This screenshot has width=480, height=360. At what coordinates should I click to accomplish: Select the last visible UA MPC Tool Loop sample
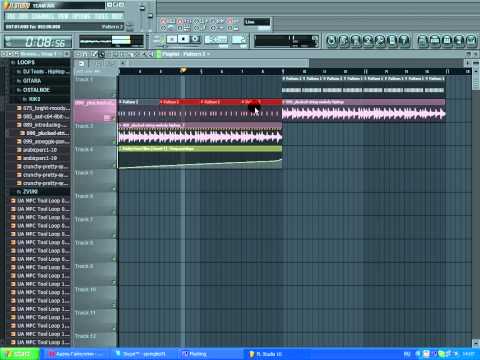tap(41, 342)
